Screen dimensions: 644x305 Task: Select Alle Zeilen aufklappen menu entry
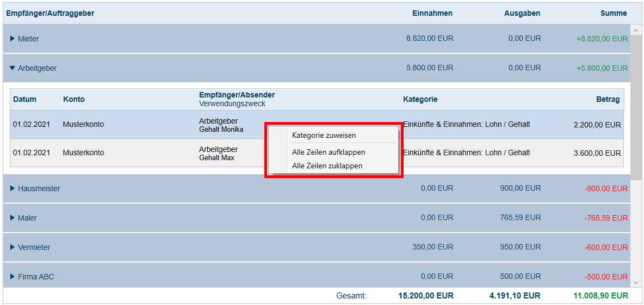click(328, 152)
